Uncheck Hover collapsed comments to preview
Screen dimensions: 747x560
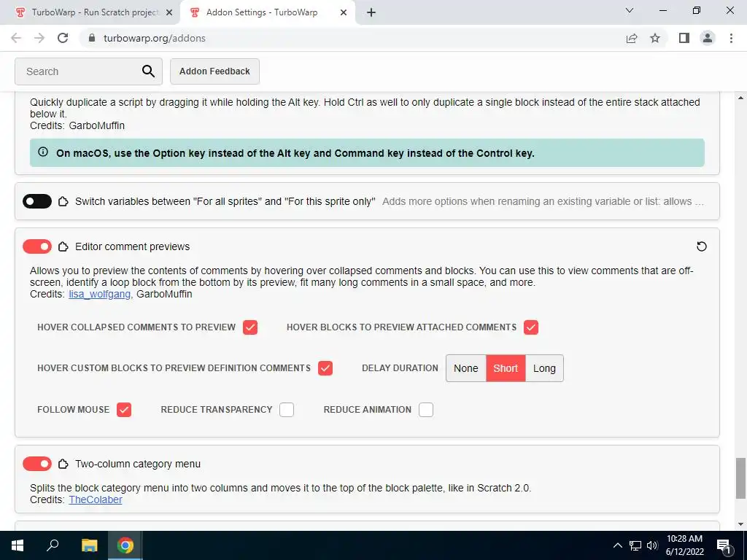250,327
